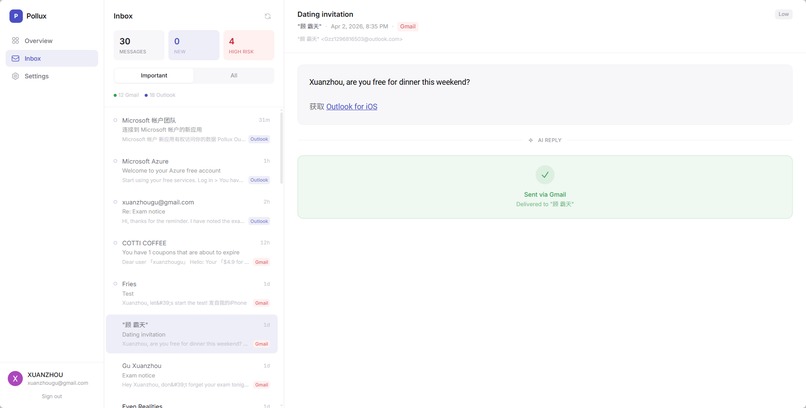806x408 pixels.
Task: Open Gu Xuanzhou Exam notice email
Action: pos(192,375)
